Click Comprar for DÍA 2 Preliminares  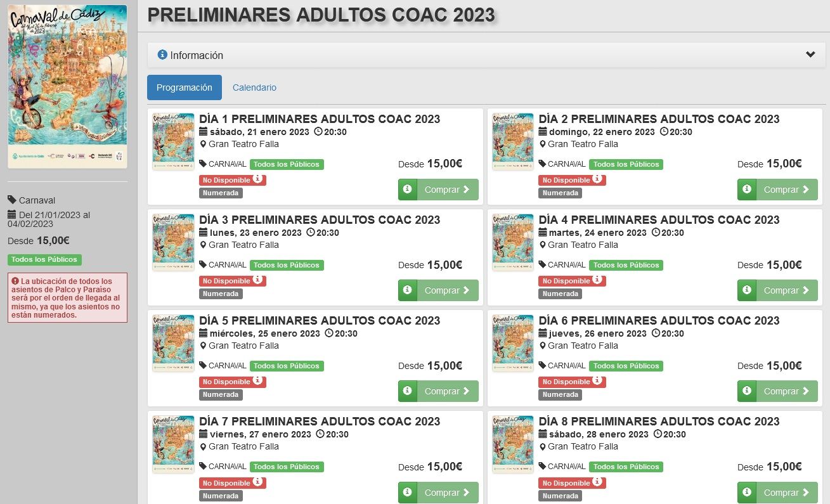pyautogui.click(x=787, y=190)
